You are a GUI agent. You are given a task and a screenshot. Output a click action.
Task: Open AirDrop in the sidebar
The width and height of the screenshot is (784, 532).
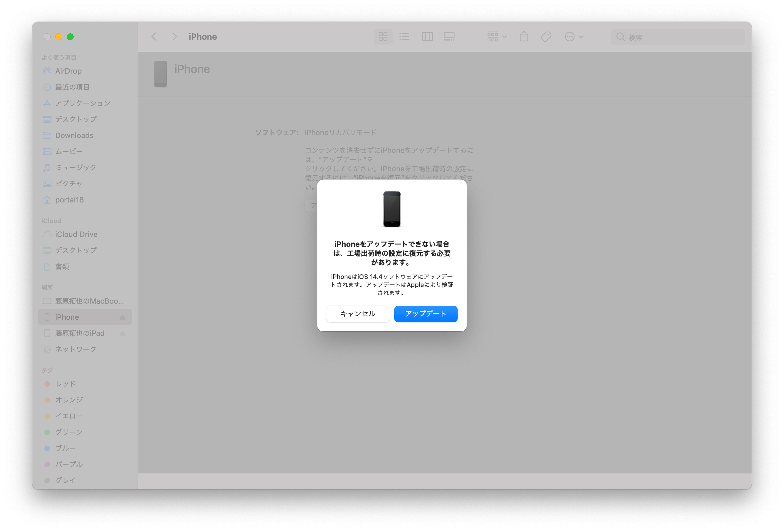68,71
